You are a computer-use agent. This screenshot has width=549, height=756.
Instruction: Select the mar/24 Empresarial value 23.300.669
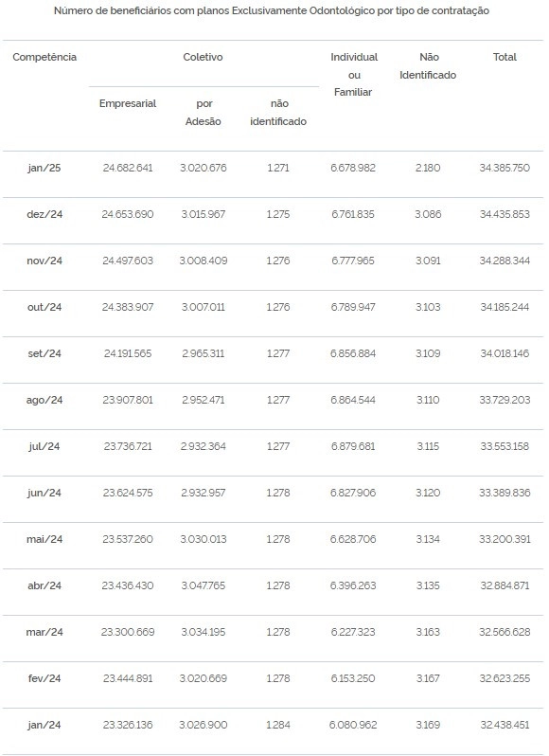128,632
